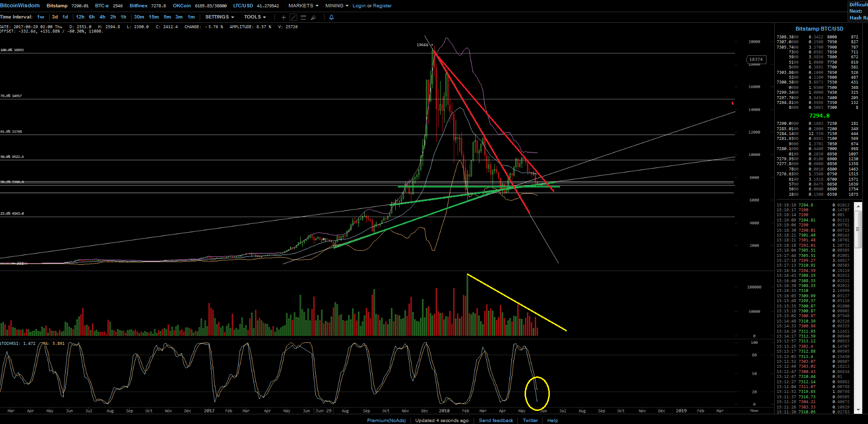
Task: Click the scroll down arrow of trades list
Action: [858, 410]
